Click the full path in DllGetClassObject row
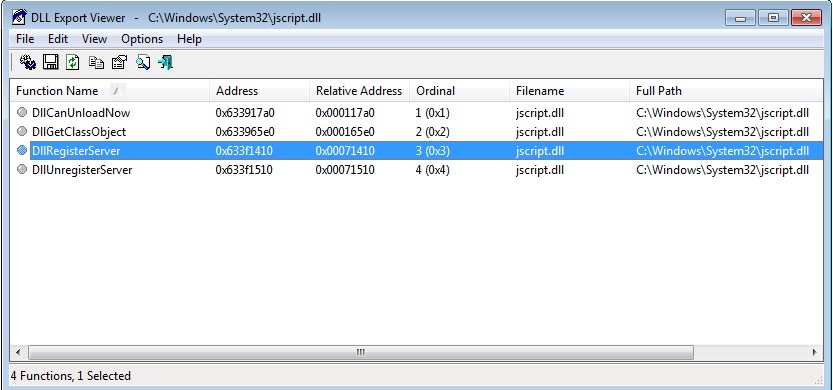Image resolution: width=833 pixels, height=390 pixels. pyautogui.click(x=722, y=132)
